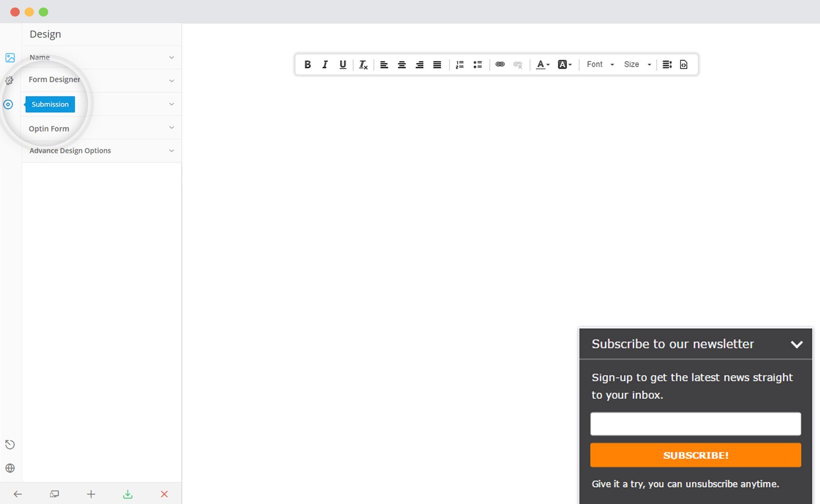Image resolution: width=820 pixels, height=504 pixels.
Task: Open the Size dropdown
Action: [x=637, y=64]
